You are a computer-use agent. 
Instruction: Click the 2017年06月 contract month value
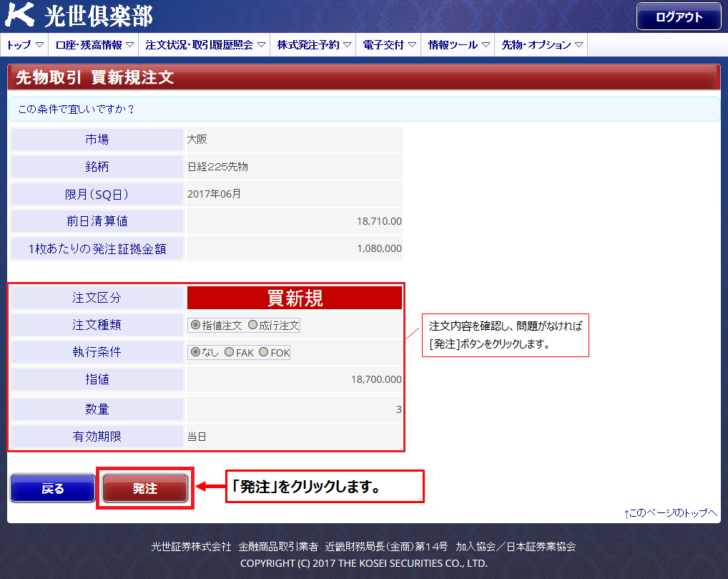pyautogui.click(x=214, y=194)
